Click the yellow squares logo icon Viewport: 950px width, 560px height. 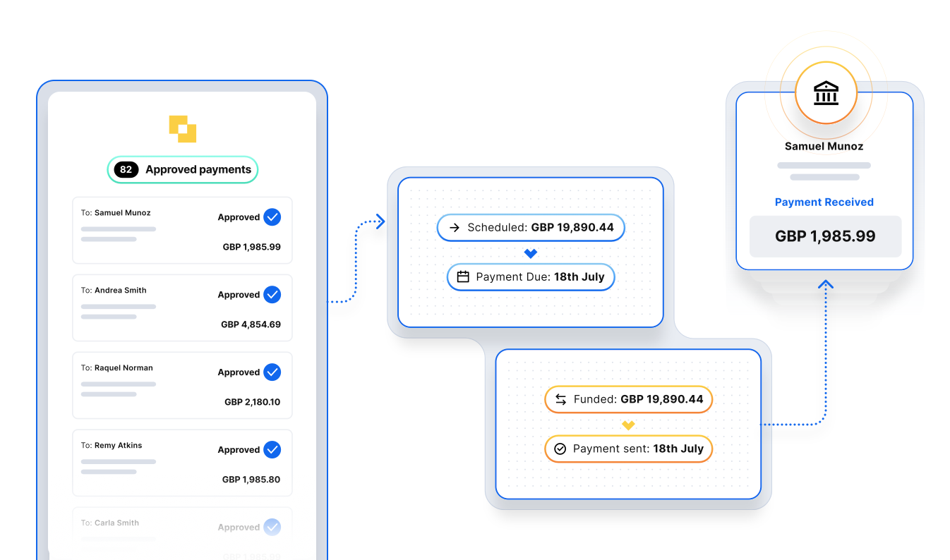pyautogui.click(x=182, y=128)
